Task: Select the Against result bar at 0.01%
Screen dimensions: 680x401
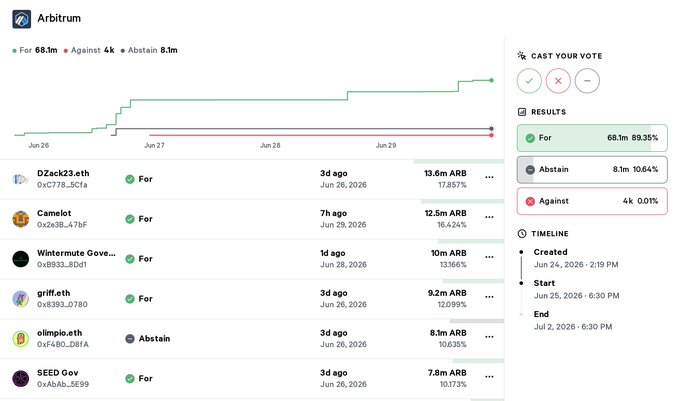Action: click(x=592, y=201)
